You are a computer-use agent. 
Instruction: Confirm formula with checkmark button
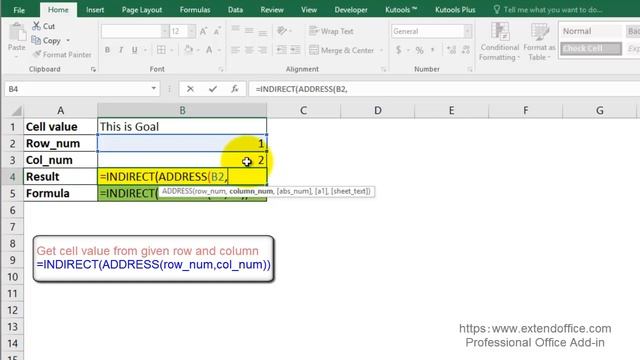tap(213, 89)
